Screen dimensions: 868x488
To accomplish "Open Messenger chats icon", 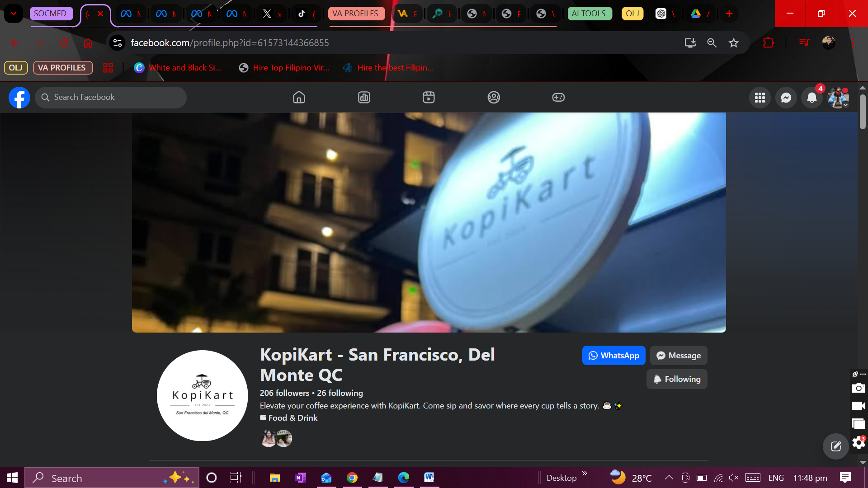I will (x=786, y=98).
